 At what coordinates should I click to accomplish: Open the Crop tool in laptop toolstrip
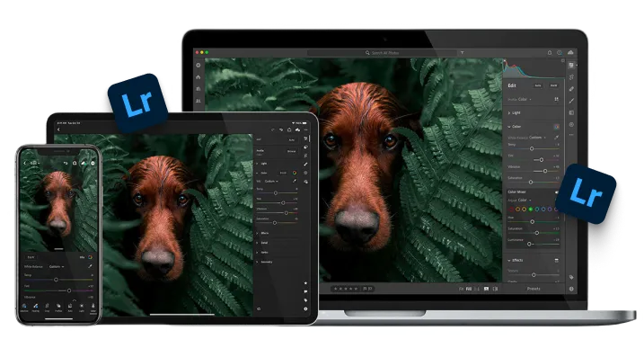[571, 77]
